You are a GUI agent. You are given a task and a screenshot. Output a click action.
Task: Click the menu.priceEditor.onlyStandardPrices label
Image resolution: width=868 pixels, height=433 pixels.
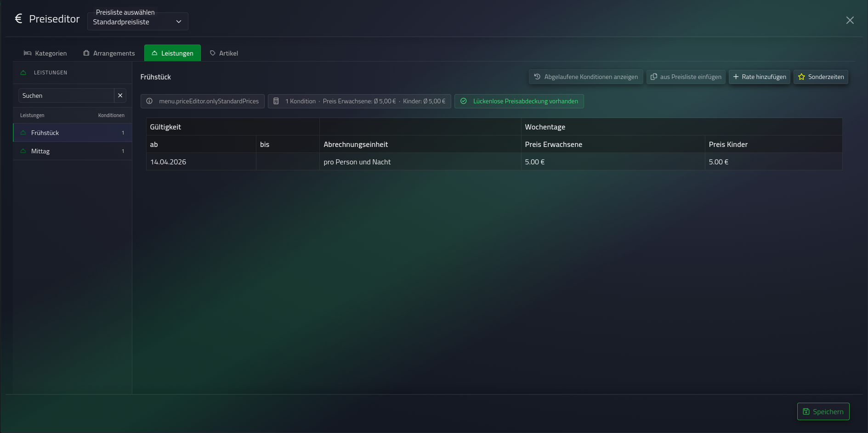(209, 101)
